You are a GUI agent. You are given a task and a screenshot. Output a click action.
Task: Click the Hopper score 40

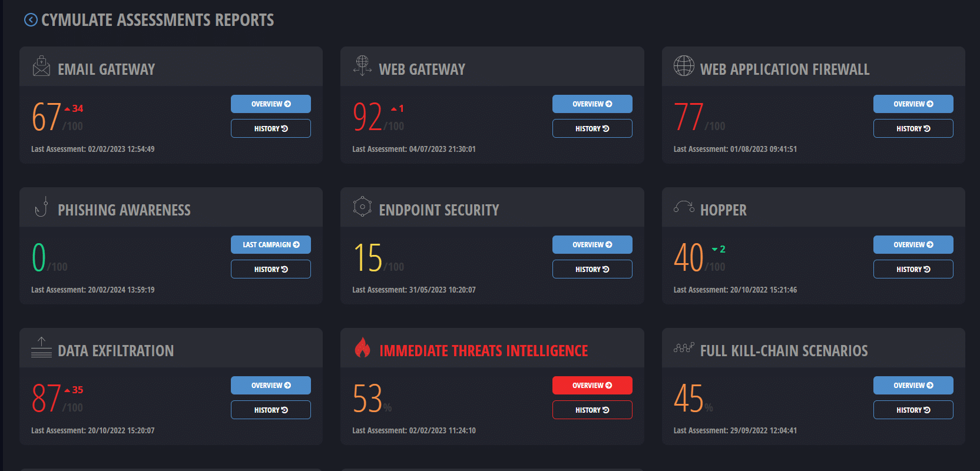point(688,257)
